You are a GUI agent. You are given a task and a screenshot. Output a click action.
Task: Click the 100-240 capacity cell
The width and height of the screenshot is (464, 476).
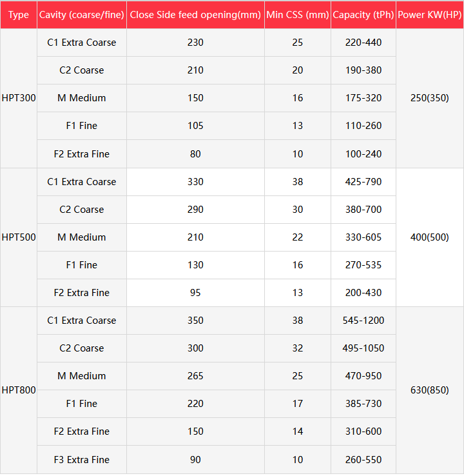tap(363, 154)
